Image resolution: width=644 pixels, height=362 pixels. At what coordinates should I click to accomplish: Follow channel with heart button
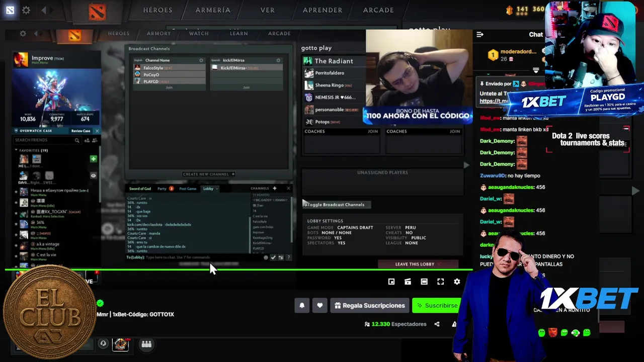tap(320, 305)
